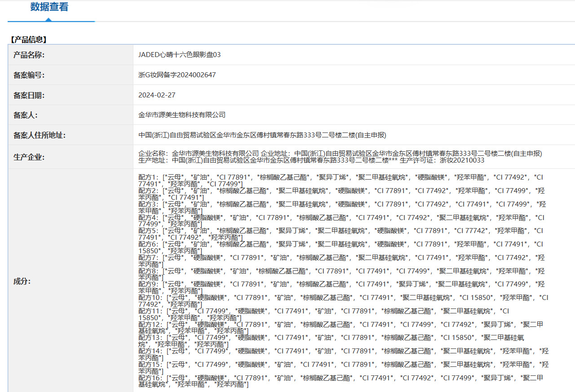
Task: Switch to the 数据查看 tab
Action: [x=49, y=7]
